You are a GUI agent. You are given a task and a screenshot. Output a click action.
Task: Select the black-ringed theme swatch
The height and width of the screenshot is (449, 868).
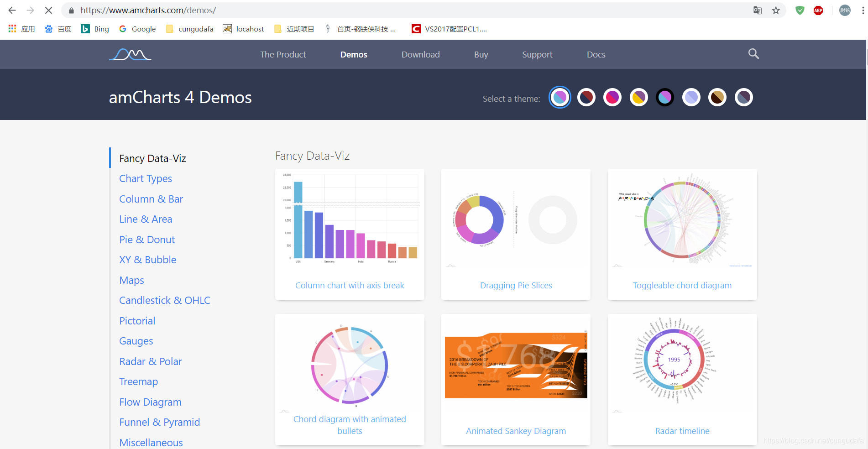click(x=665, y=97)
